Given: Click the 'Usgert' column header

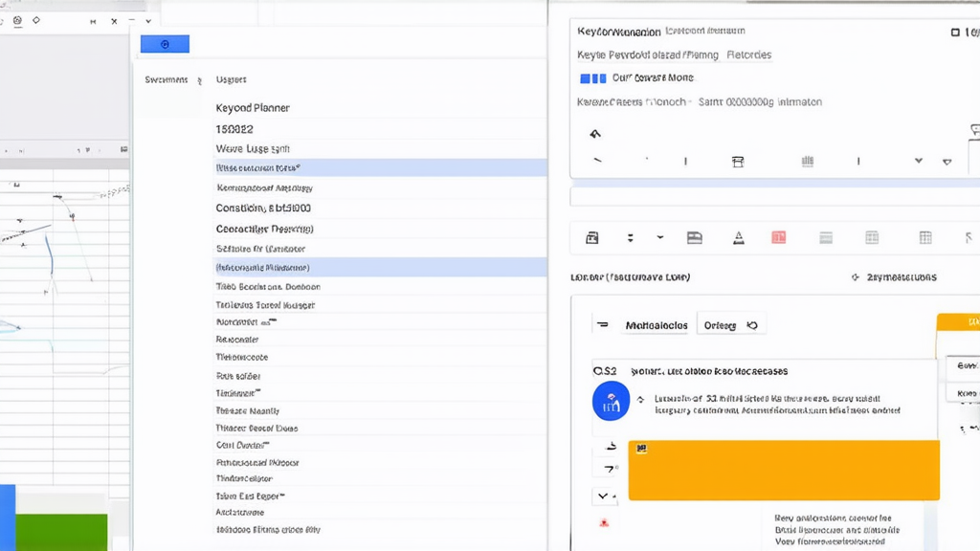Looking at the screenshot, I should click(x=231, y=79).
